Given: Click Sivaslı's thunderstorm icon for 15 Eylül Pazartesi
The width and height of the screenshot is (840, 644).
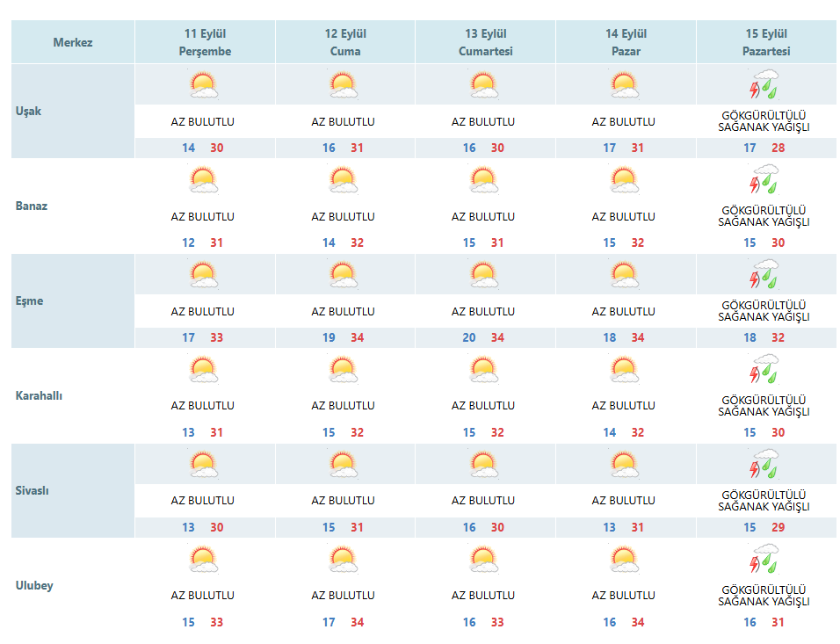Looking at the screenshot, I should click(764, 464).
